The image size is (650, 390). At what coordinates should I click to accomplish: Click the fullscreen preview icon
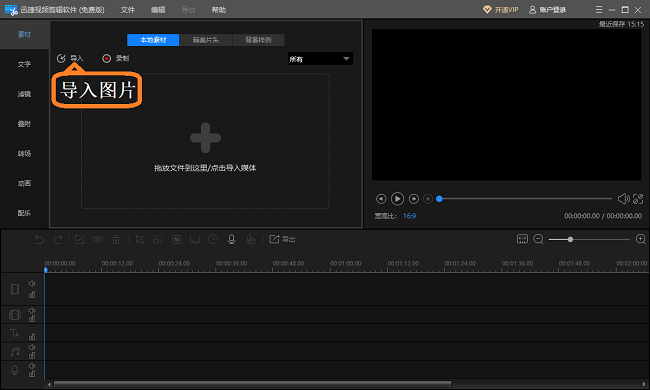pyautogui.click(x=638, y=199)
